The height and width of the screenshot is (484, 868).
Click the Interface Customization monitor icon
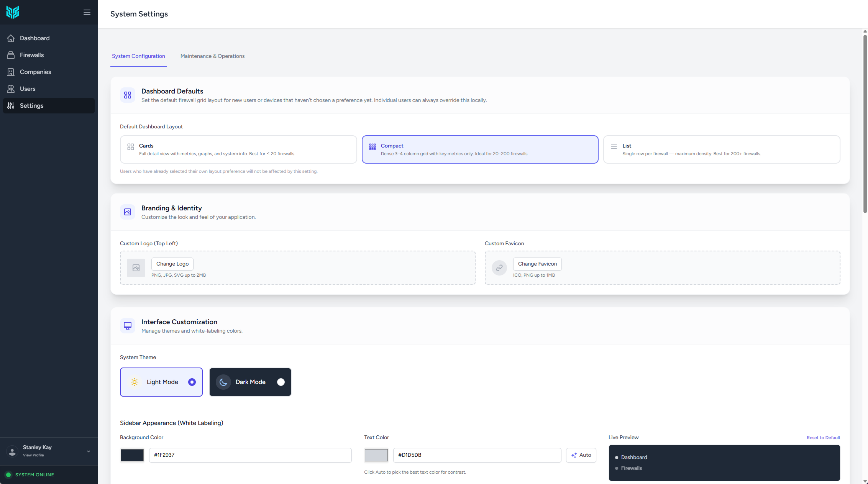[x=128, y=326]
